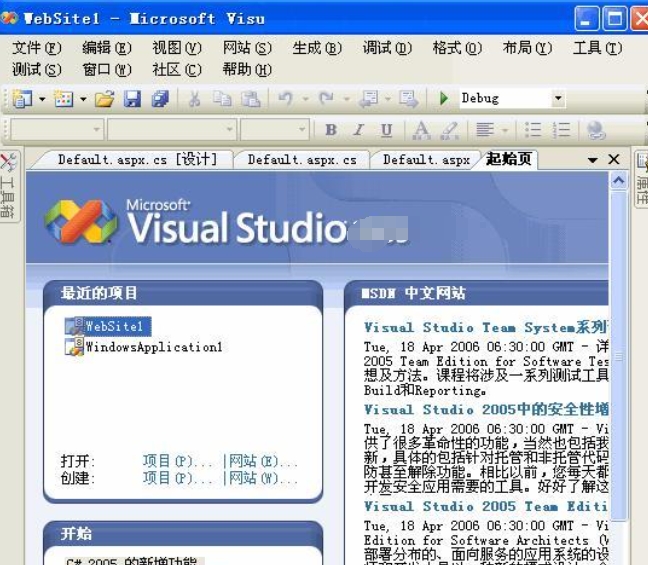Click 项目(P)... link in 打开 row
Screen dimensions: 648x565
pyautogui.click(x=178, y=461)
